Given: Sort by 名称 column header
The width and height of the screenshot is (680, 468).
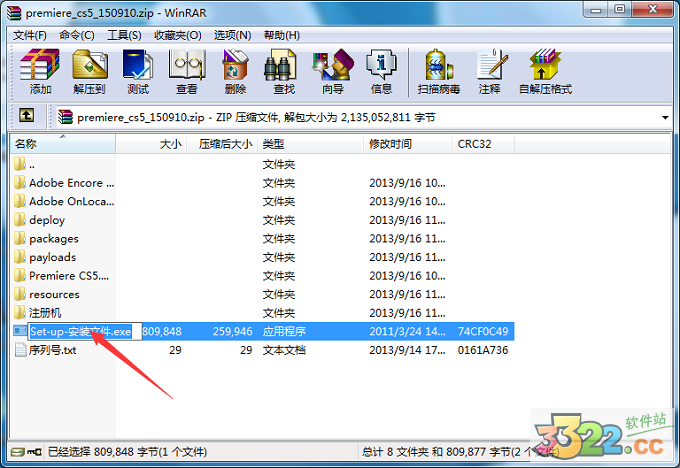Looking at the screenshot, I should tap(63, 144).
